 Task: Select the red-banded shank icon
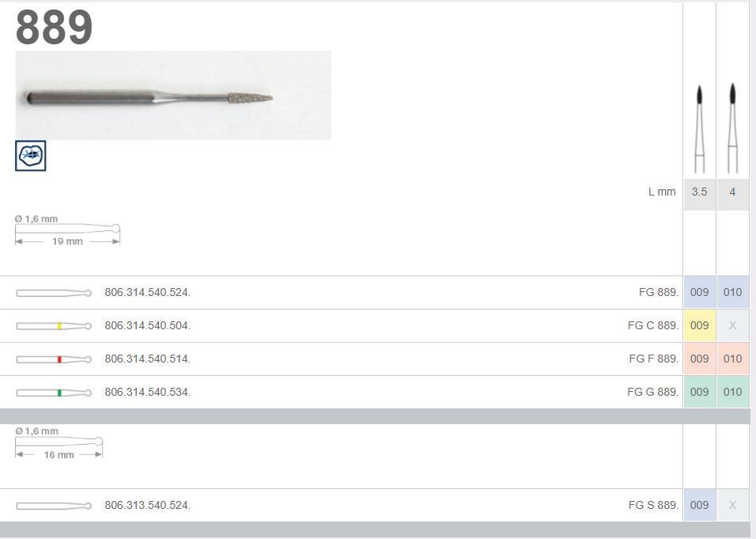click(x=54, y=359)
